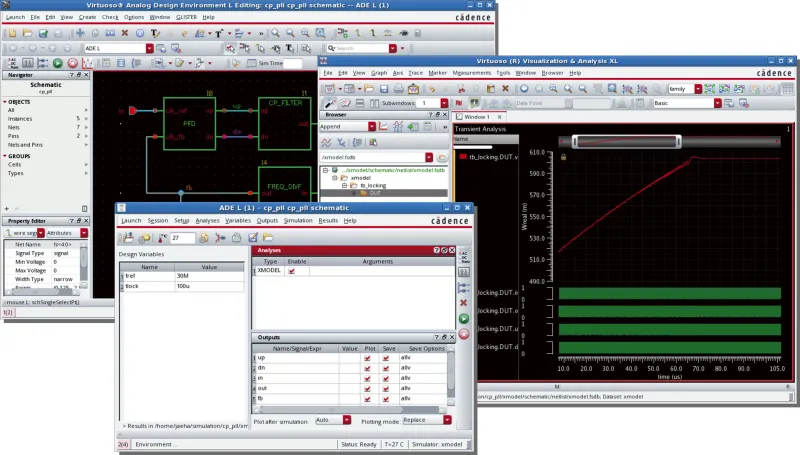Toggle Plot checkbox for 'in' output
Viewport: 800px width, 455px height.
[x=367, y=378]
